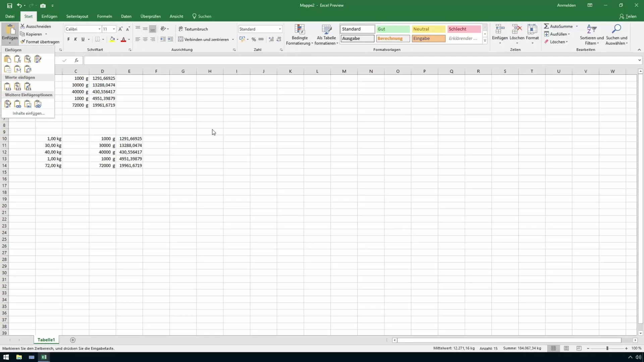This screenshot has height=362, width=644.
Task: Open the Einfügen ribbon tab
Action: point(49,16)
